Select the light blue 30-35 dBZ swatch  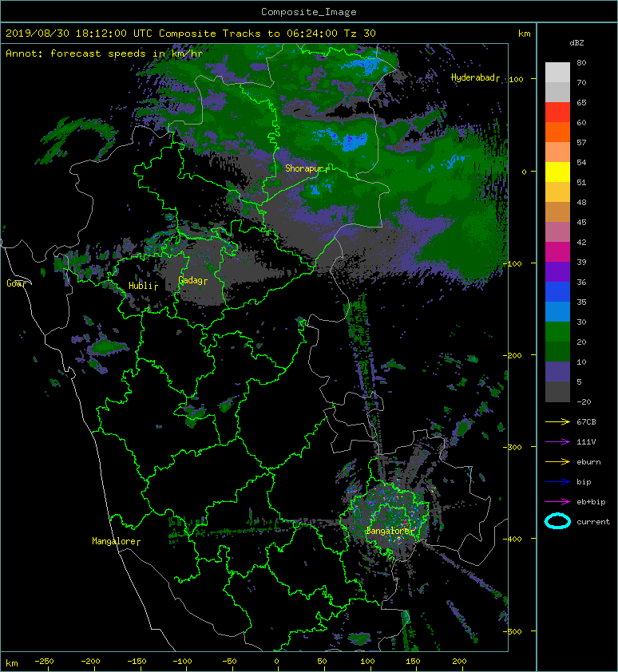(x=557, y=312)
